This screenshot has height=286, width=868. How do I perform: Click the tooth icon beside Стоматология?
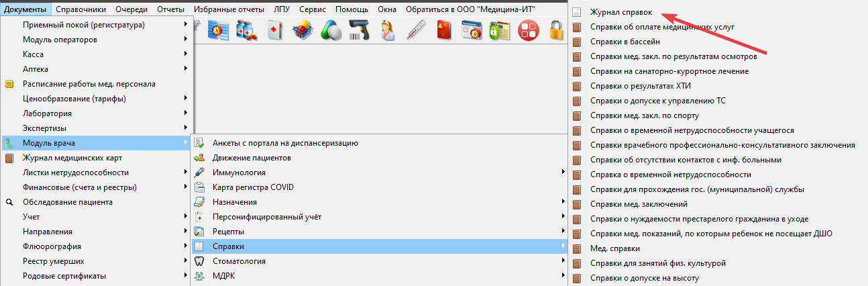pyautogui.click(x=199, y=261)
